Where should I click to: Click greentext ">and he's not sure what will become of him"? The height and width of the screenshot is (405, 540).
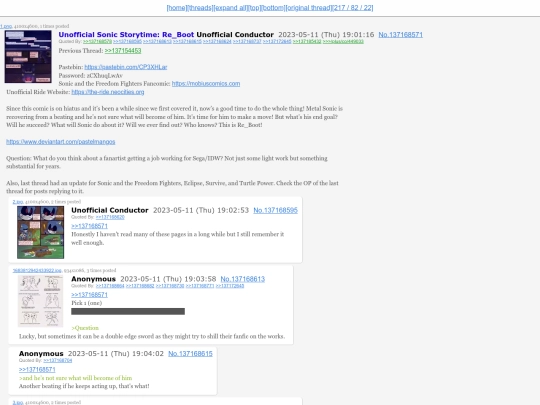point(75,378)
